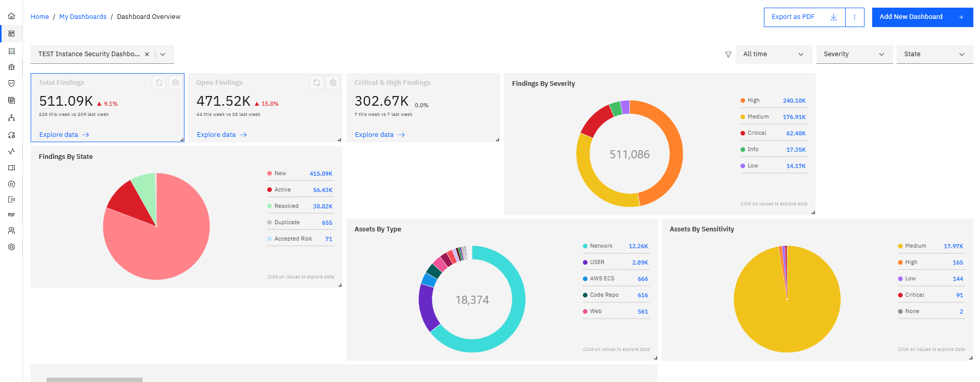980x382 pixels.
Task: Click the High severity value 240.18K
Action: pyautogui.click(x=794, y=101)
